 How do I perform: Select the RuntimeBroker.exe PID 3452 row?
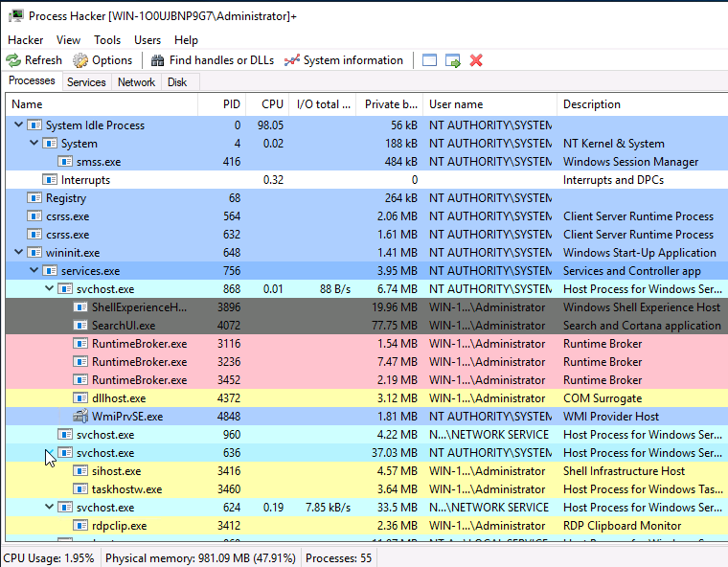[367, 380]
